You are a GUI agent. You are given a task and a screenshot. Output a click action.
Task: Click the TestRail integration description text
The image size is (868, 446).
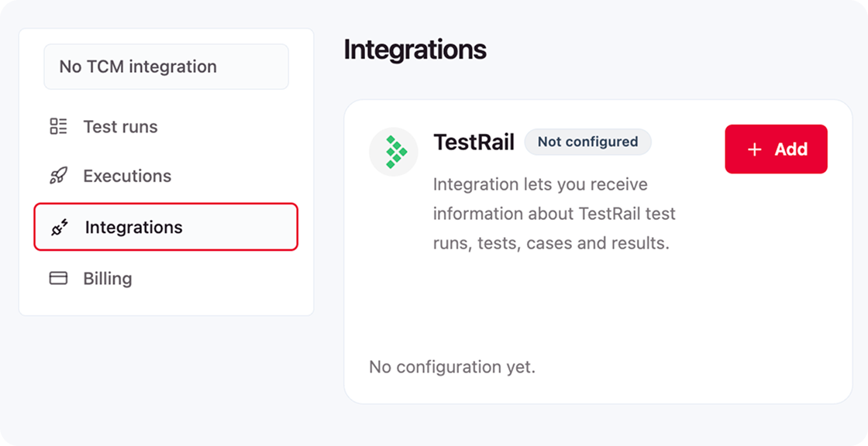pyautogui.click(x=553, y=214)
